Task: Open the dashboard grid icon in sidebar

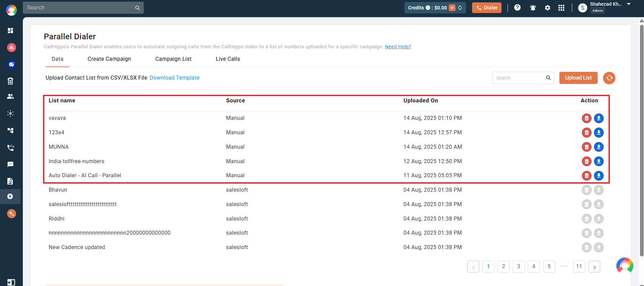Action: point(10,31)
